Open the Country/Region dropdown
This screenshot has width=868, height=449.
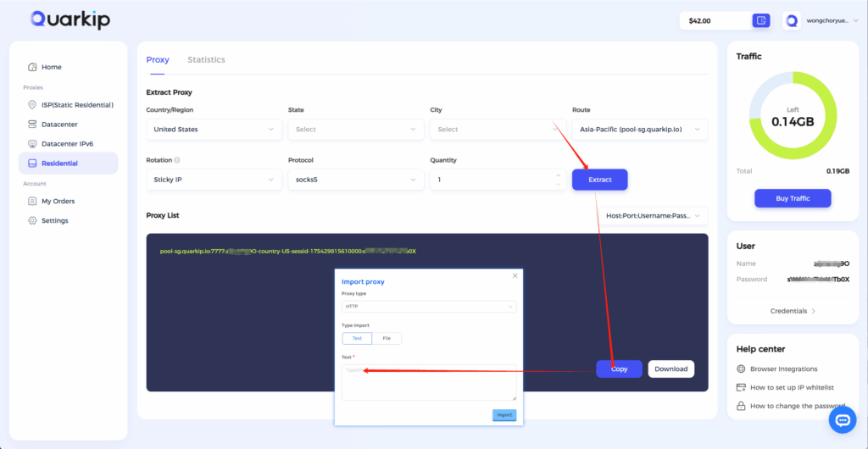tap(214, 130)
